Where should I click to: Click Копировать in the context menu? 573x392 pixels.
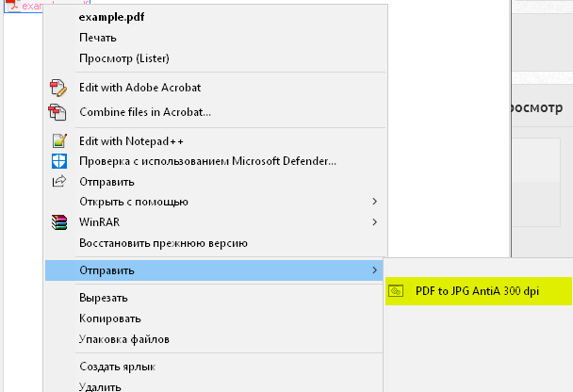click(110, 318)
